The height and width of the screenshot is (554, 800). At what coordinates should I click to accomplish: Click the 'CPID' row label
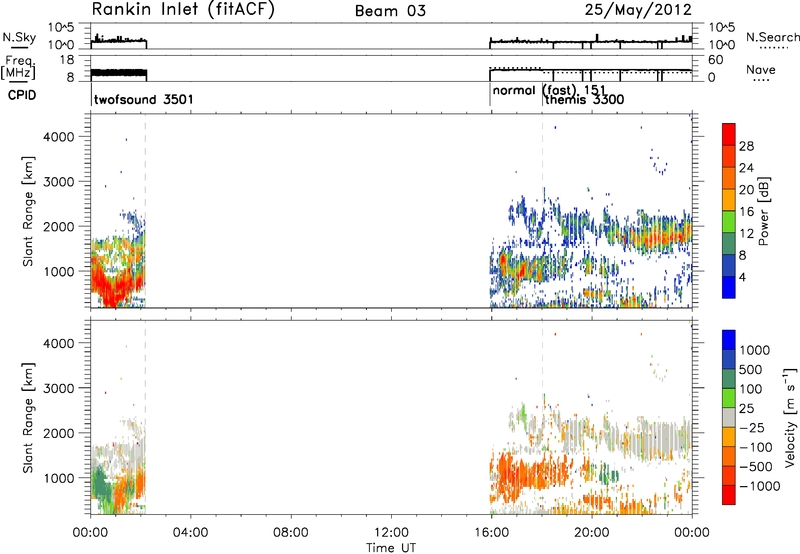click(x=22, y=95)
